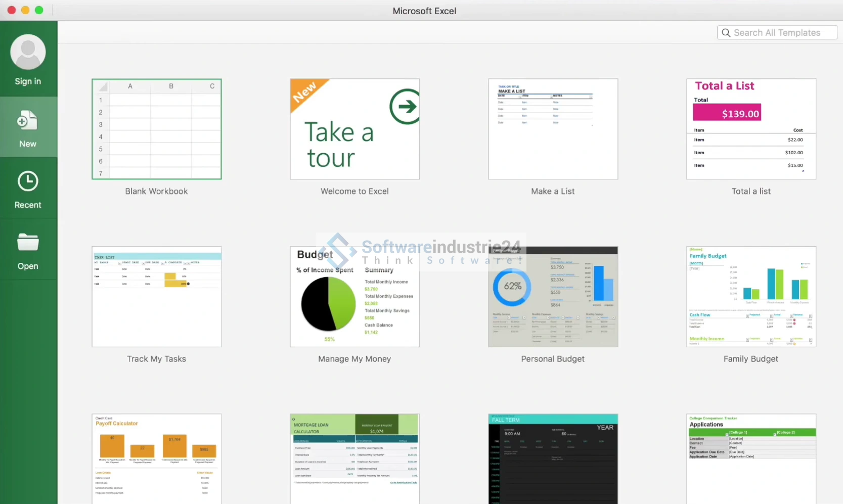Click the Welcome to Excel caption
843x504 pixels.
coord(354,192)
